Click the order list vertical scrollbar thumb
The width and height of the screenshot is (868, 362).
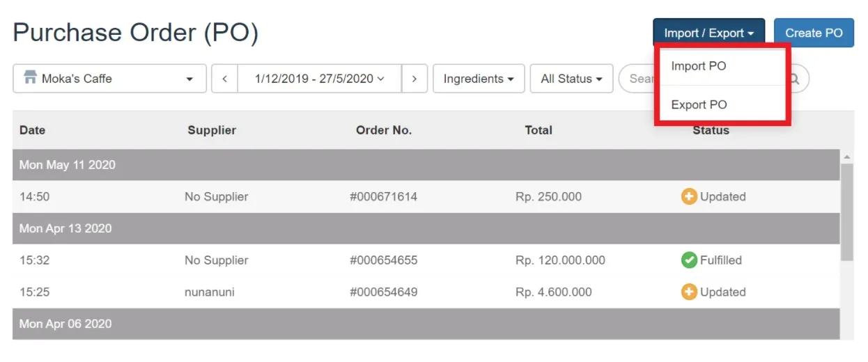click(x=847, y=212)
